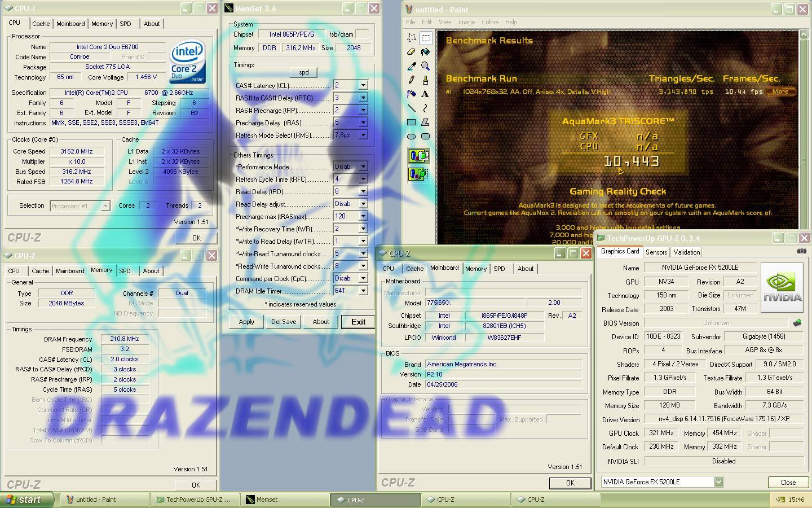
Task: Click the system tray NVIDIA icon
Action: click(x=780, y=500)
